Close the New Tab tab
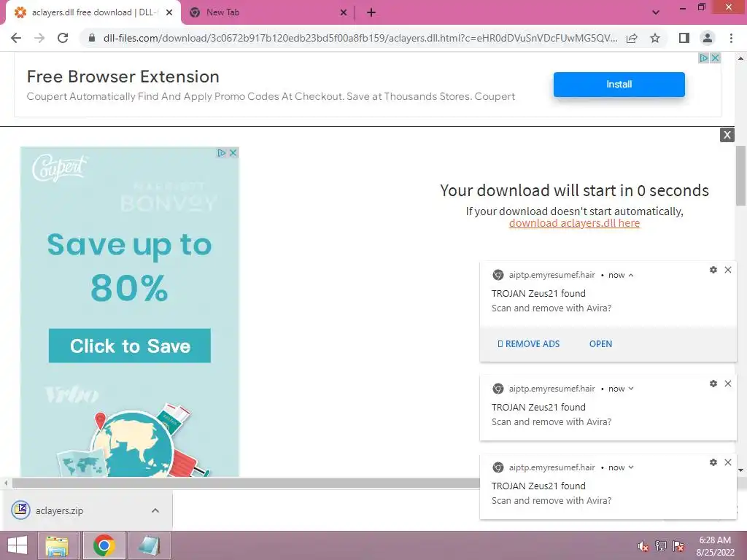 point(344,12)
